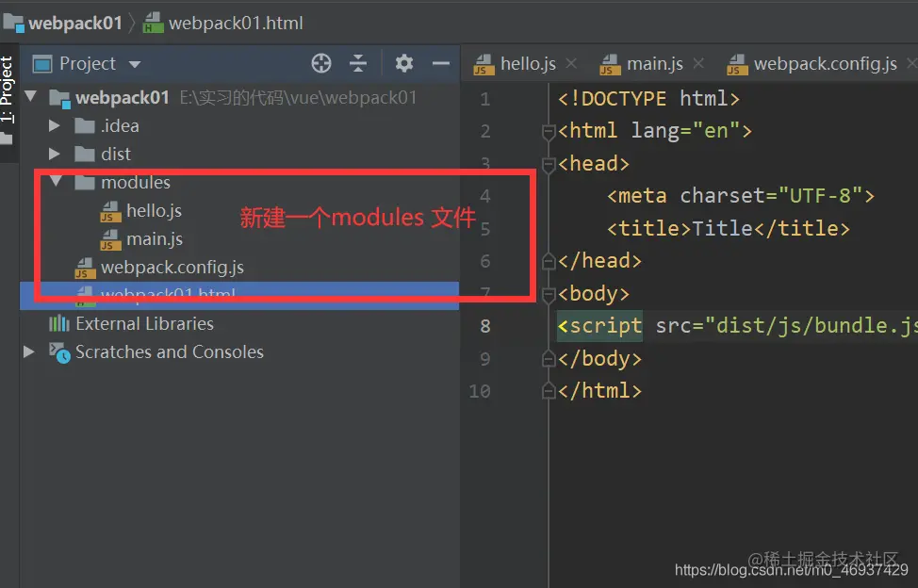Select the modules folder icon

pos(85,183)
